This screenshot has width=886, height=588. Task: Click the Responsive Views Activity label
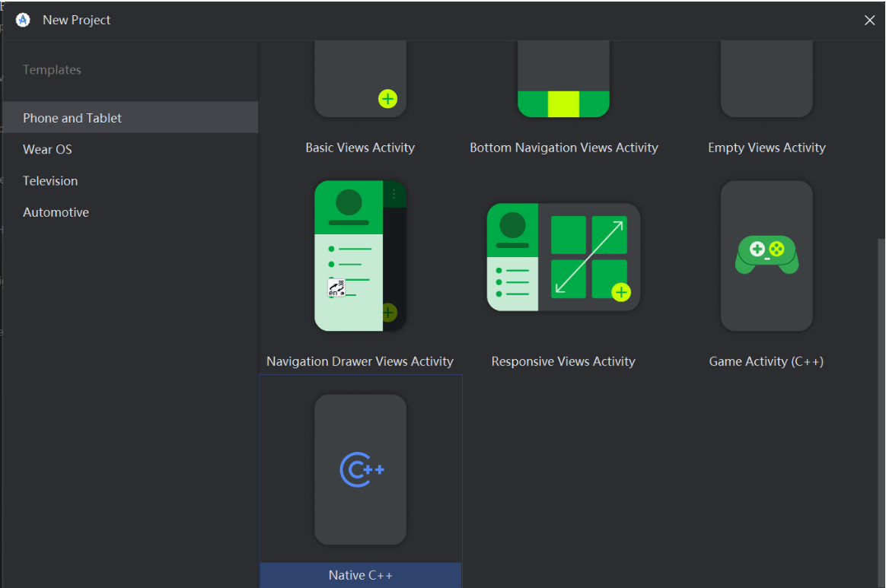coord(563,361)
